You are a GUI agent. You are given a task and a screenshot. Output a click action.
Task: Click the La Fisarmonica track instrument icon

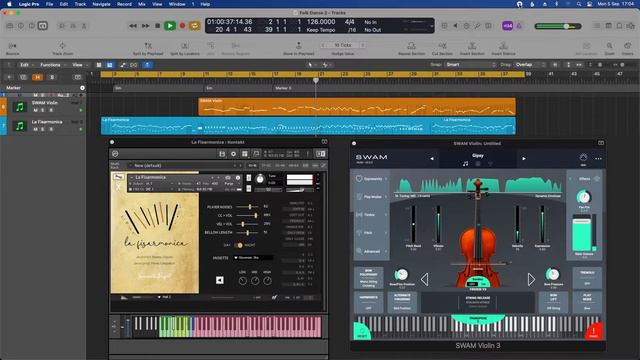pos(19,126)
